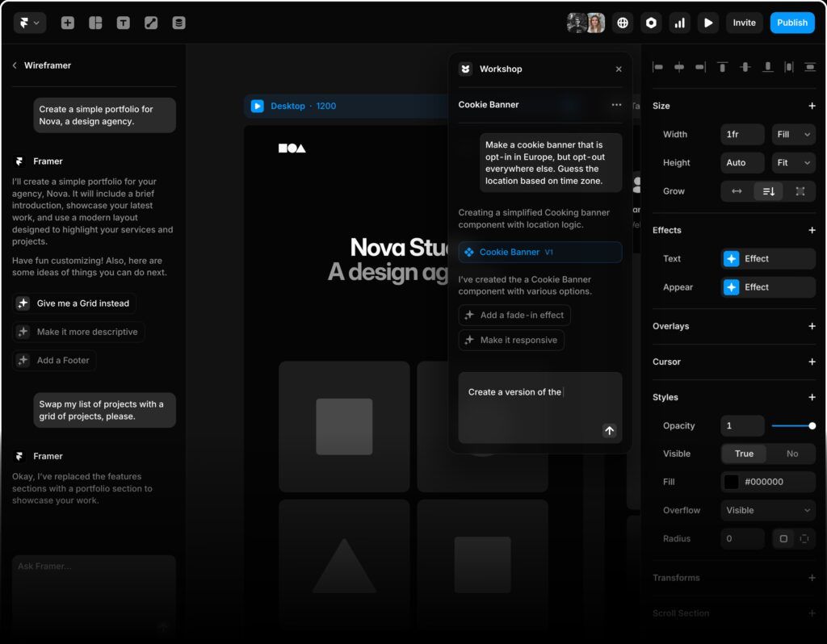The image size is (827, 644).
Task: Open the analytics bar chart icon
Action: (x=680, y=23)
